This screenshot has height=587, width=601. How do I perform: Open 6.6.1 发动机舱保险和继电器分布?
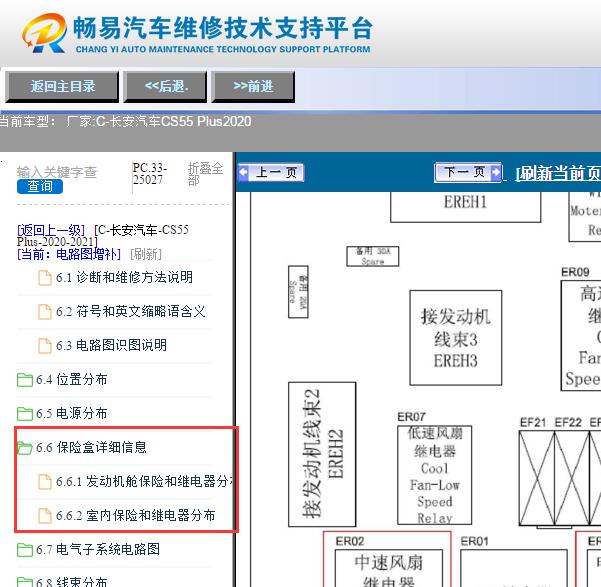coord(145,482)
